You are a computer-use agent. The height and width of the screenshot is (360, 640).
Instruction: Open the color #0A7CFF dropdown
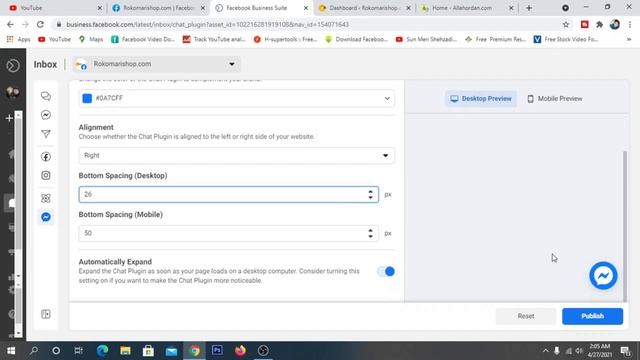tap(237, 98)
